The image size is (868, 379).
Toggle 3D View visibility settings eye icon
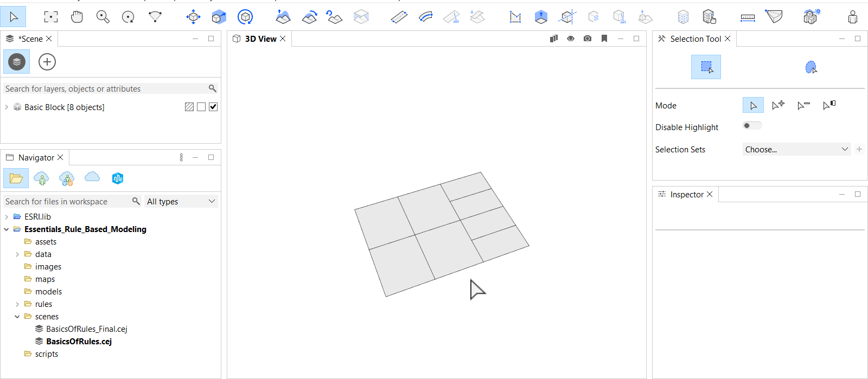tap(571, 38)
